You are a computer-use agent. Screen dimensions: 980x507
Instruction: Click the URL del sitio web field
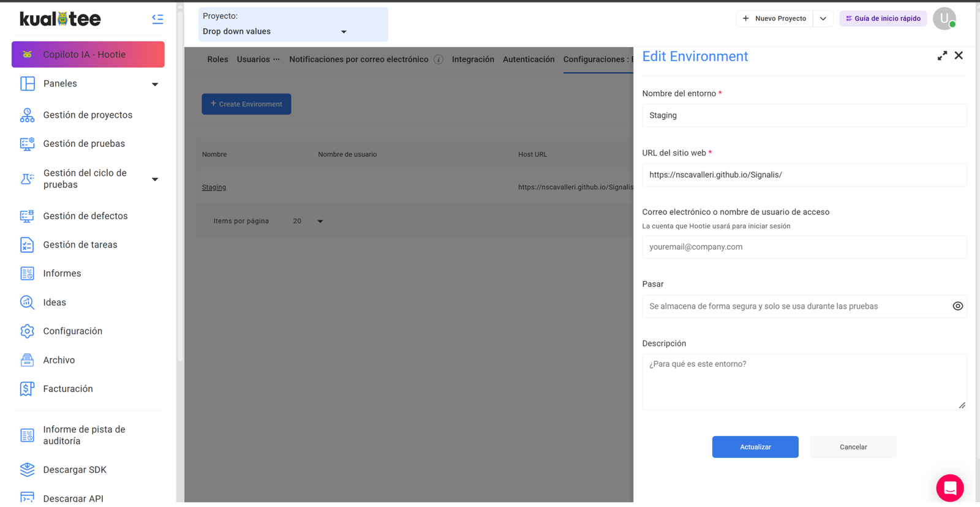(804, 175)
